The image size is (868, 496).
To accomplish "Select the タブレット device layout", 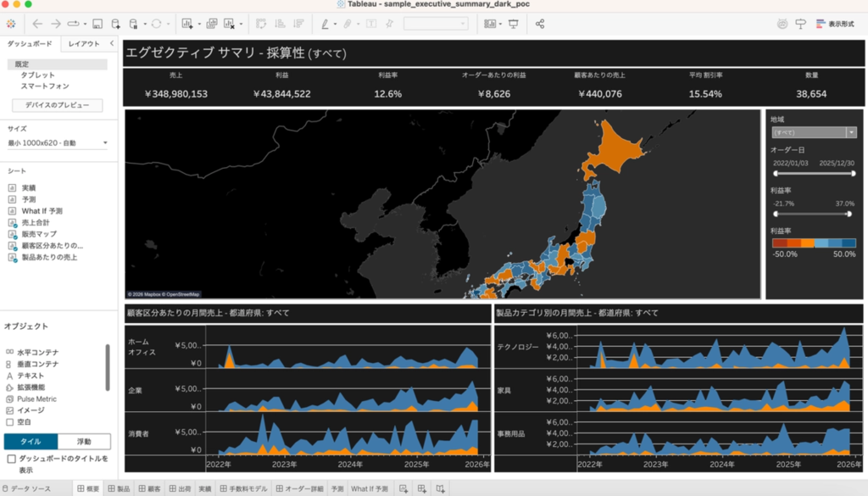I will (37, 75).
